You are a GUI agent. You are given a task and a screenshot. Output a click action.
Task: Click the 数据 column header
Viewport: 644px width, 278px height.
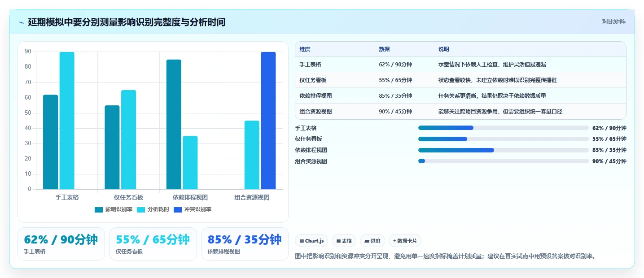coord(384,49)
